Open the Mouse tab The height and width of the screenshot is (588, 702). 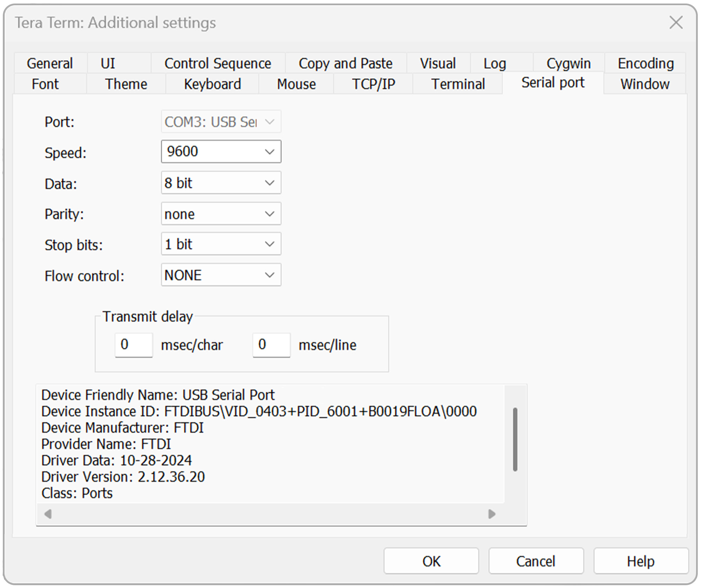click(296, 84)
